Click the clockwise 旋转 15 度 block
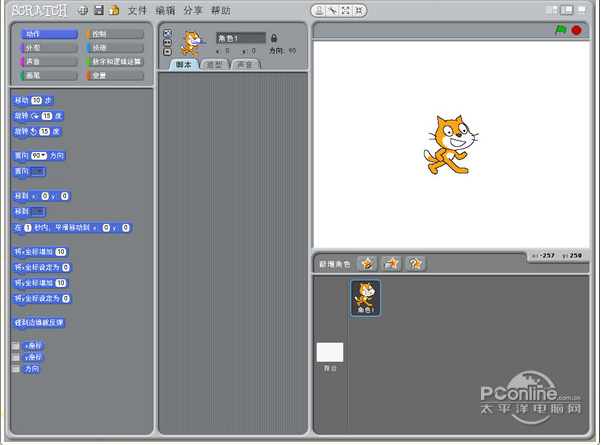The width and height of the screenshot is (601, 445). coord(38,116)
